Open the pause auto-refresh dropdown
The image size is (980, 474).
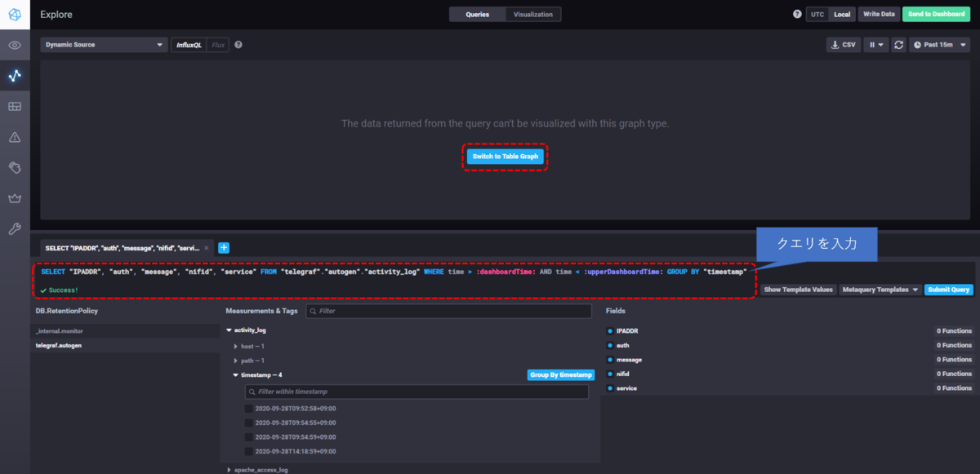click(876, 45)
